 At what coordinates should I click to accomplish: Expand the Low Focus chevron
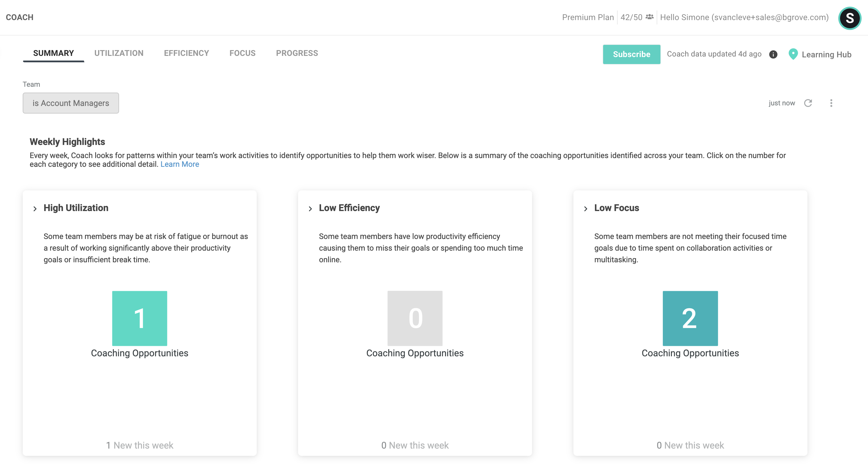point(586,209)
